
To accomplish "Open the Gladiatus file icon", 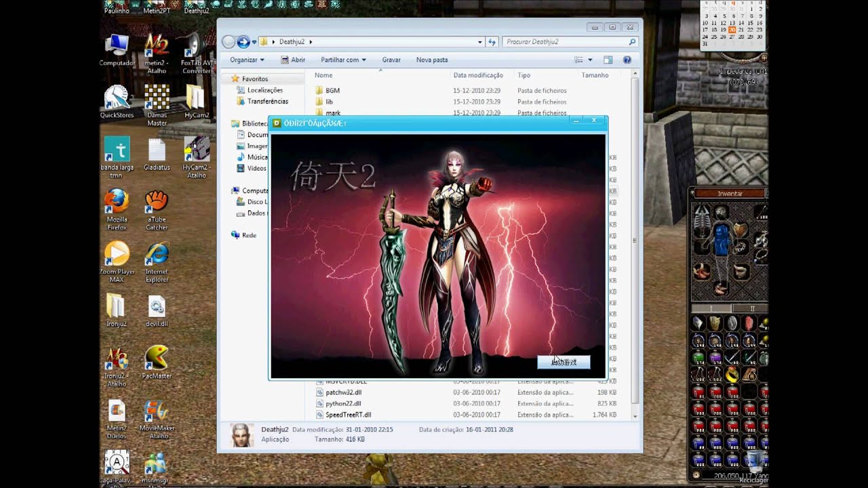I will pyautogui.click(x=157, y=154).
